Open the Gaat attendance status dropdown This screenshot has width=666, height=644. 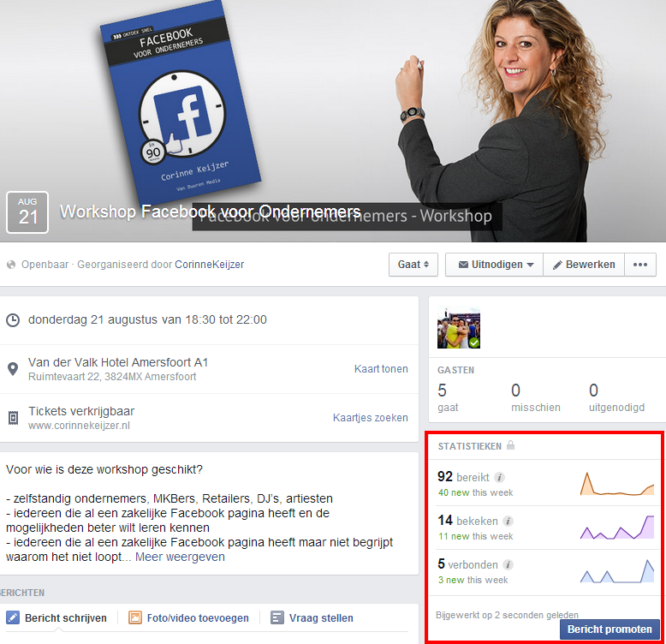pyautogui.click(x=413, y=265)
